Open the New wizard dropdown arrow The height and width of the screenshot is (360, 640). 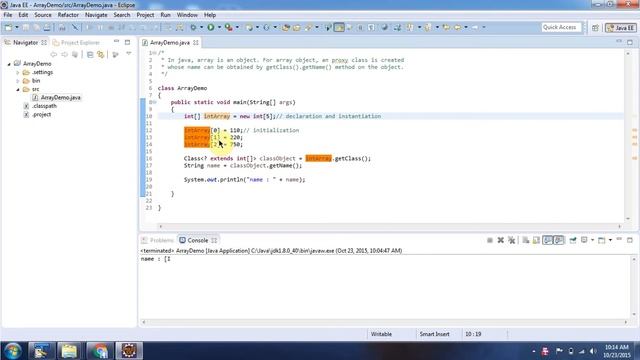click(17, 27)
